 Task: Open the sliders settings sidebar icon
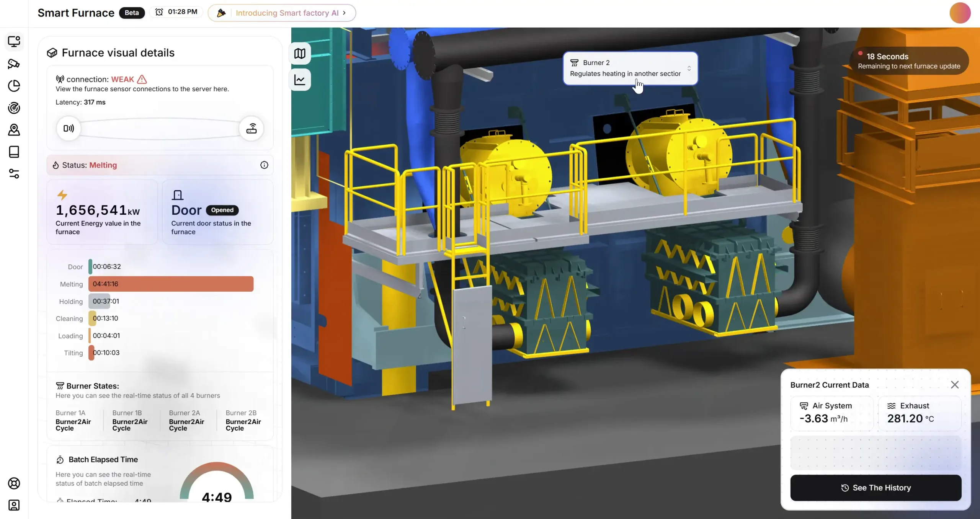14,174
